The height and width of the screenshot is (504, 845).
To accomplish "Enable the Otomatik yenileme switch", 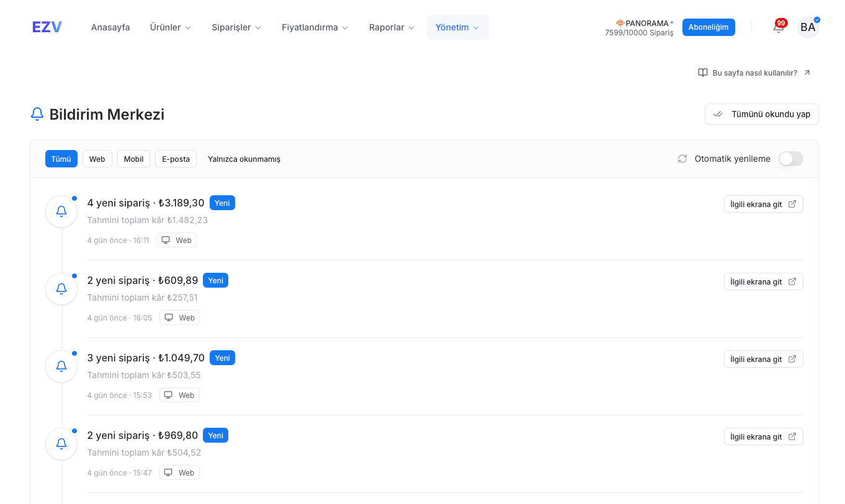I will pos(791,159).
